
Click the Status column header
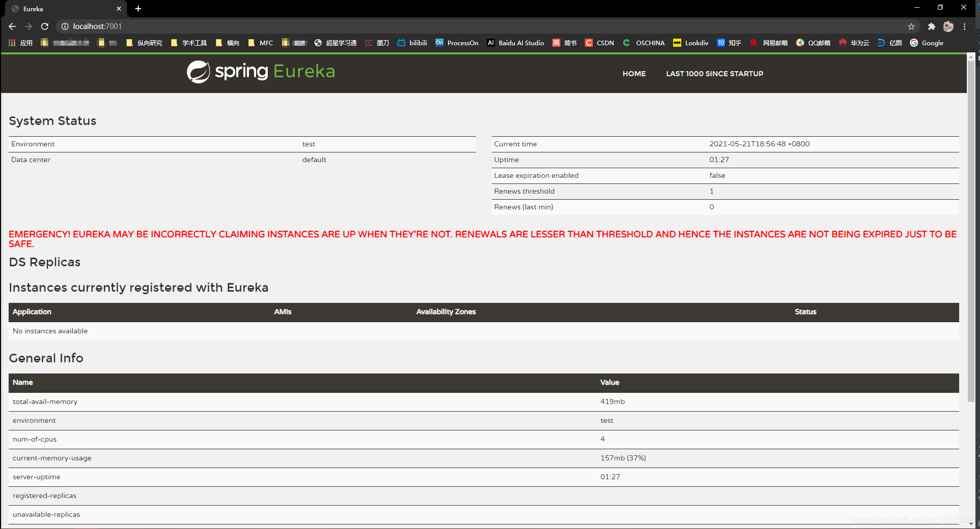click(805, 312)
